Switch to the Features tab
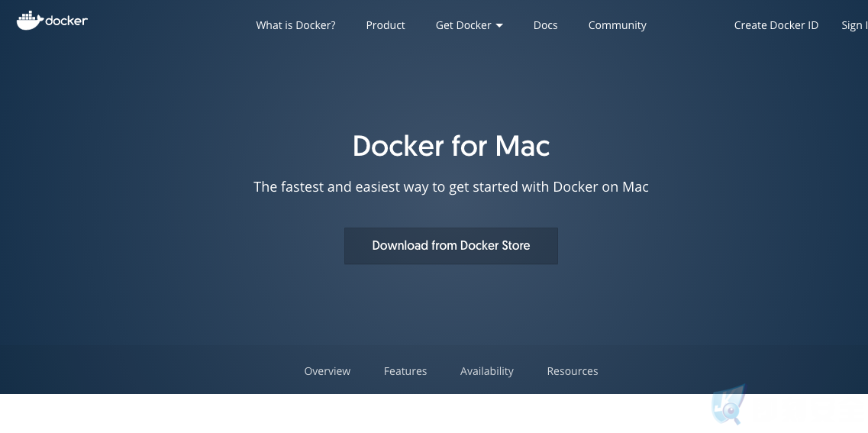The height and width of the screenshot is (433, 868). [405, 371]
